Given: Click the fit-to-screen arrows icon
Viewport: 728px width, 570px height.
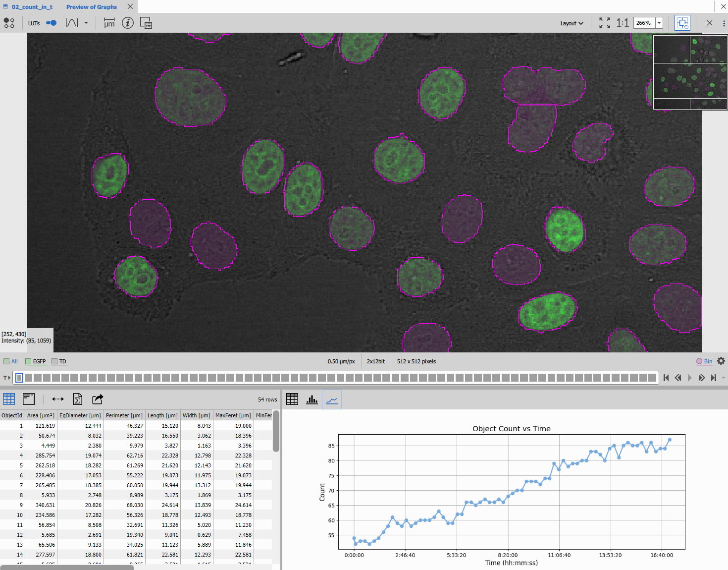Looking at the screenshot, I should pyautogui.click(x=604, y=23).
